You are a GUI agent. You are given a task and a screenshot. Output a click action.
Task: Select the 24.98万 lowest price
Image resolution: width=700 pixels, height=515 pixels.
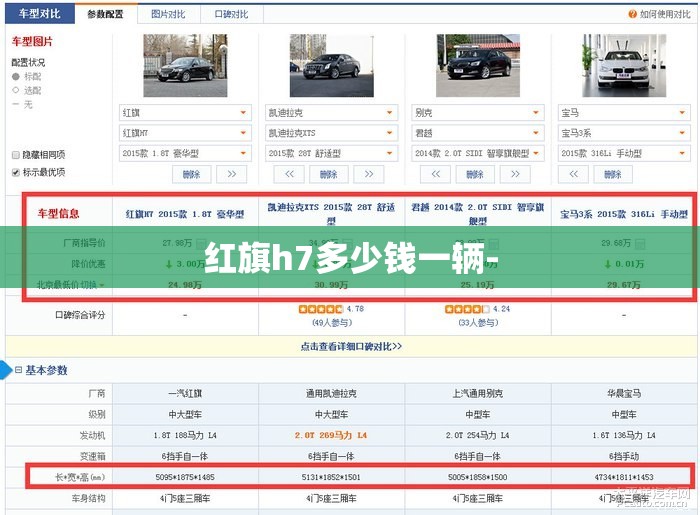tap(185, 285)
